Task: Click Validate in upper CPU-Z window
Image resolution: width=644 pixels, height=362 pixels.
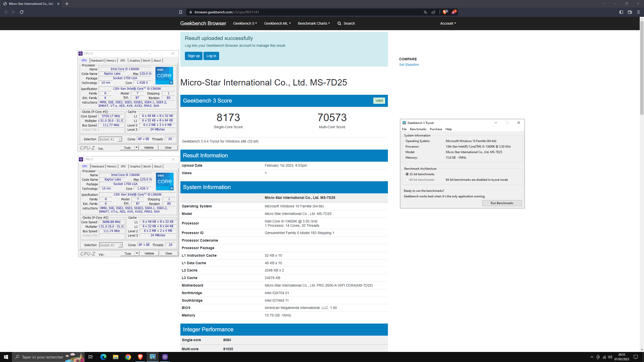Action: pos(149,148)
